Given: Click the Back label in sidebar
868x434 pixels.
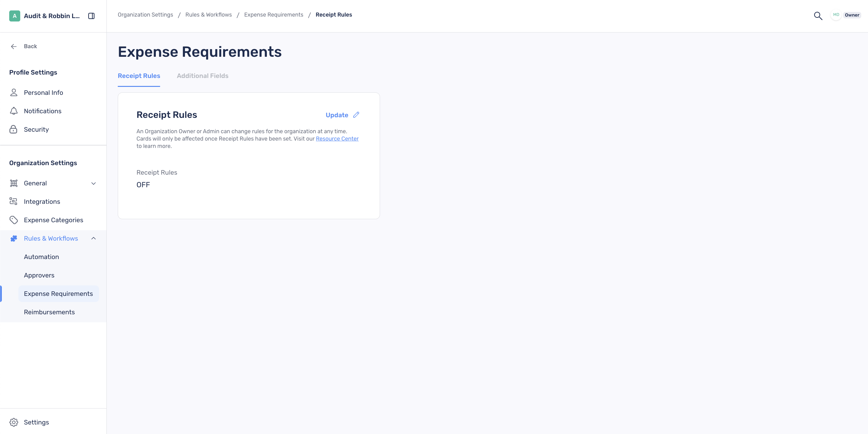Looking at the screenshot, I should point(30,46).
